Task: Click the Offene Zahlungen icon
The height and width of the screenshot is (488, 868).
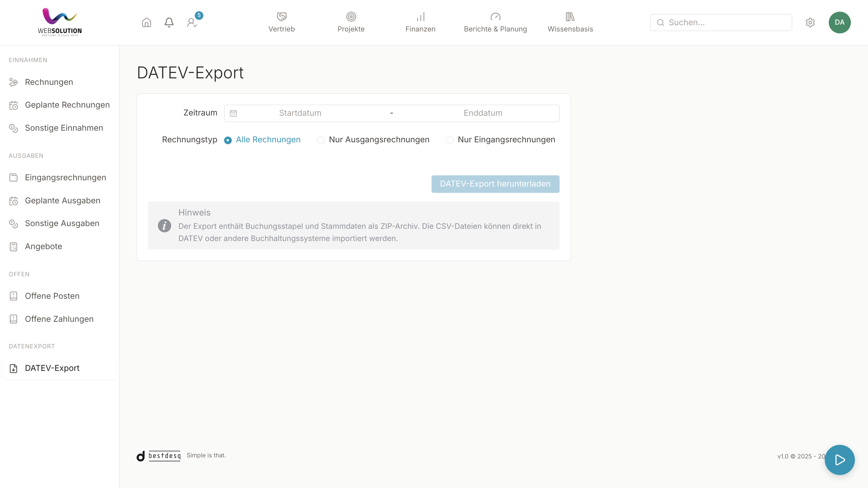Action: (x=14, y=319)
